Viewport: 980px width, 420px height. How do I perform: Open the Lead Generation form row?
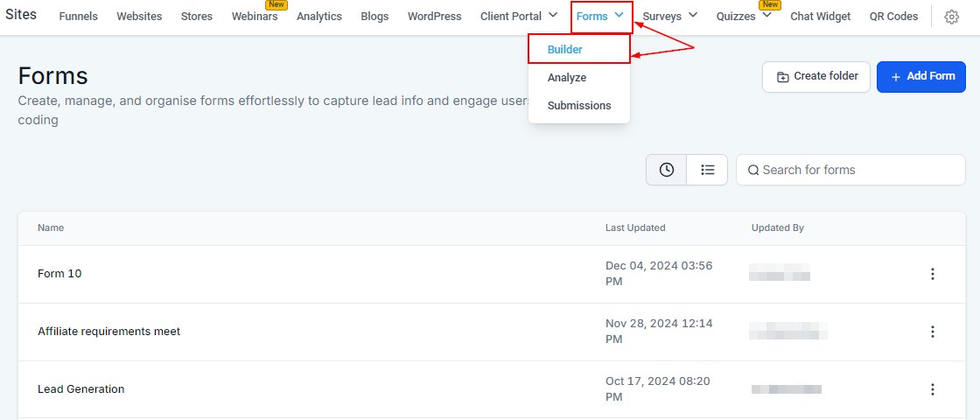click(x=81, y=389)
